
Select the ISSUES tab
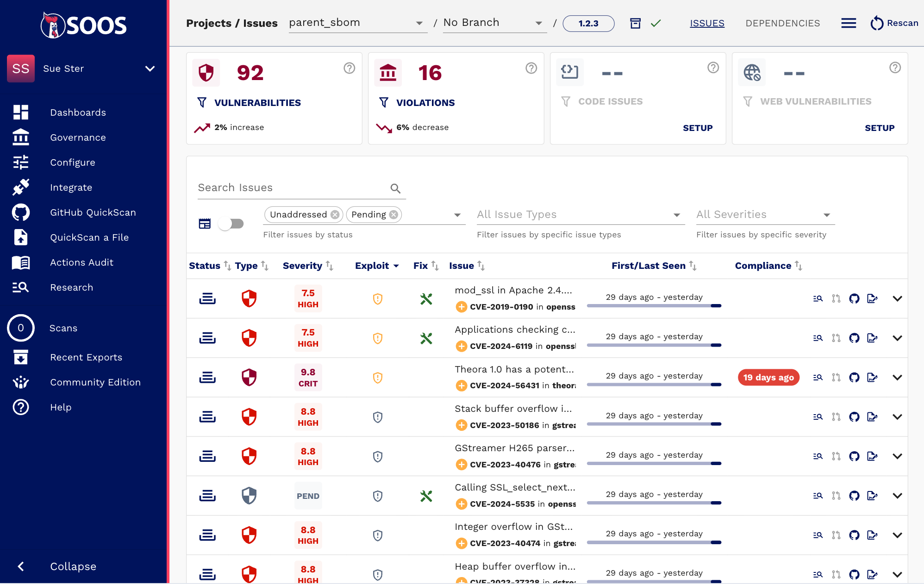click(x=707, y=23)
